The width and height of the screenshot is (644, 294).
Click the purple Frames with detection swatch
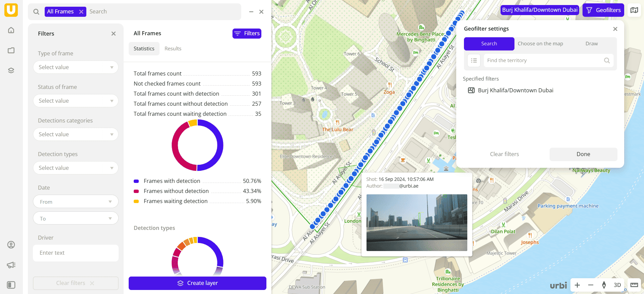[x=136, y=181]
